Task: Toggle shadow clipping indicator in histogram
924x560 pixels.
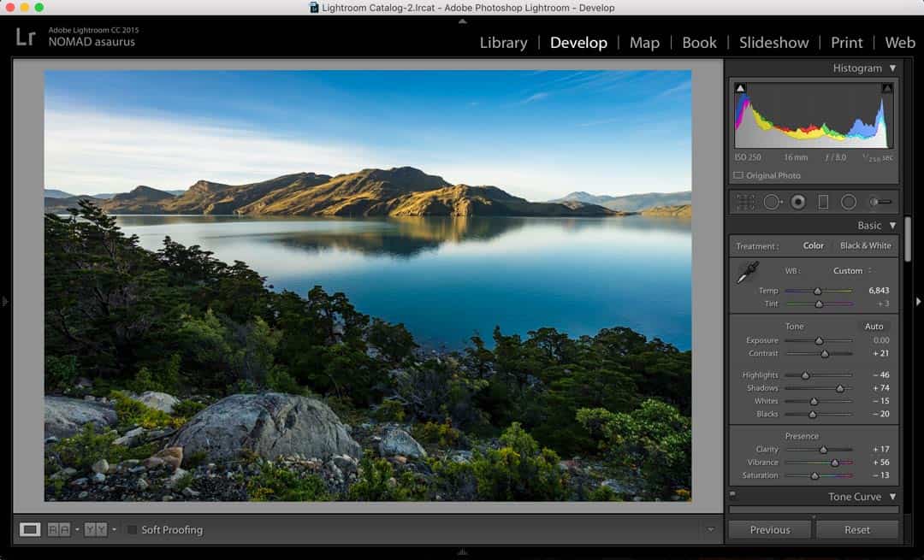Action: click(741, 88)
